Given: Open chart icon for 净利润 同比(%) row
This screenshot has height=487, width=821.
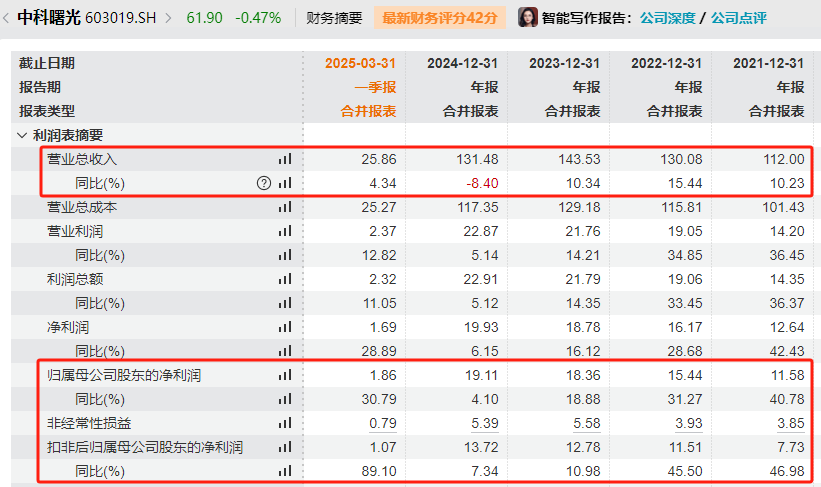Looking at the screenshot, I should 285,351.
